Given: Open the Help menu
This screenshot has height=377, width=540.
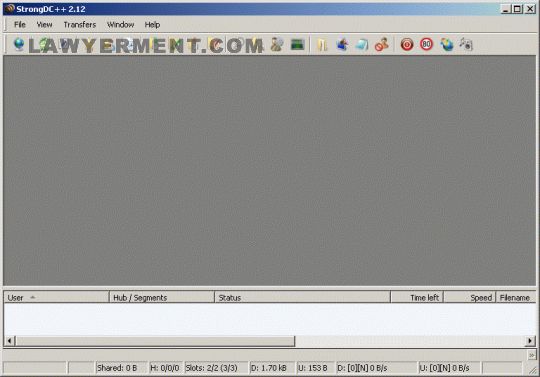Looking at the screenshot, I should [152, 24].
